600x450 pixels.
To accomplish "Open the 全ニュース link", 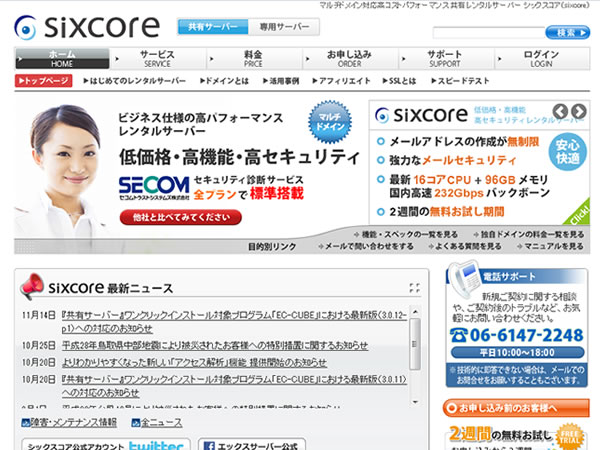I will [161, 422].
